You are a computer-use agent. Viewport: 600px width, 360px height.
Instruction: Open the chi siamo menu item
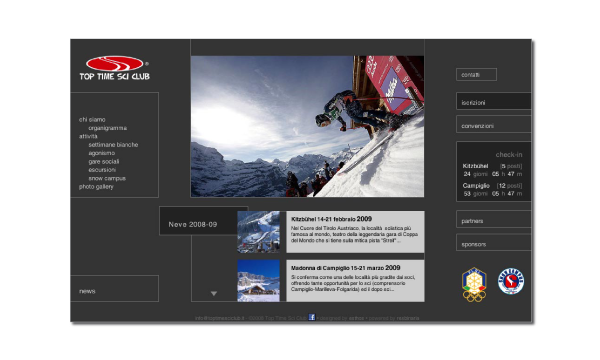[92, 119]
